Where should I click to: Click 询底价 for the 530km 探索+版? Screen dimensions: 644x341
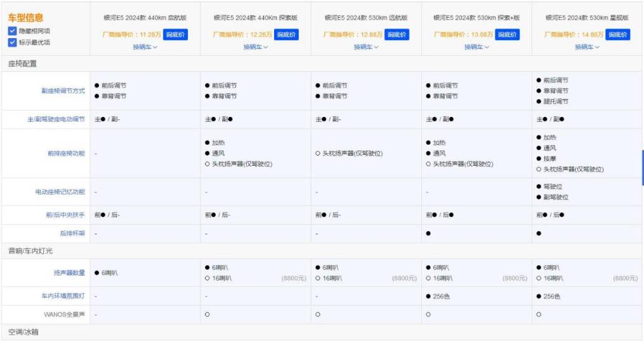click(508, 34)
